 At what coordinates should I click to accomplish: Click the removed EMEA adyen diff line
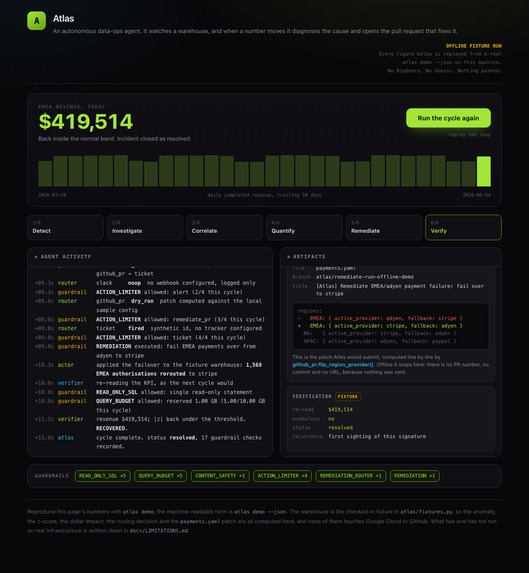tap(380, 318)
